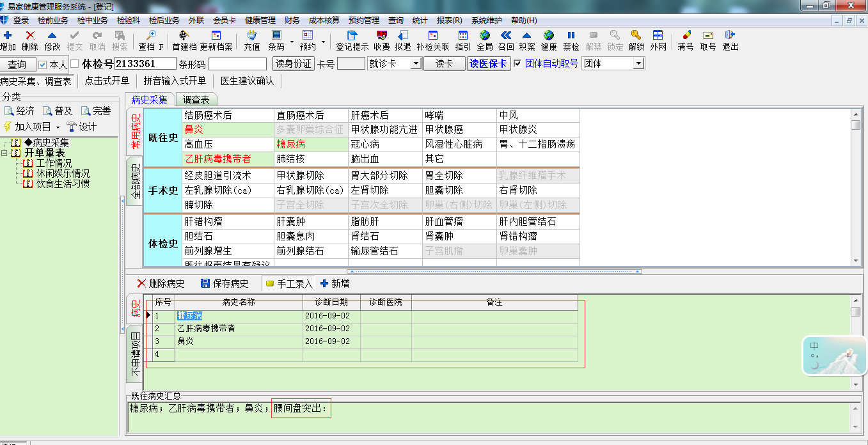This screenshot has height=445, width=868.
Task: Toggle the 团体自动取号 checkbox
Action: (x=518, y=63)
